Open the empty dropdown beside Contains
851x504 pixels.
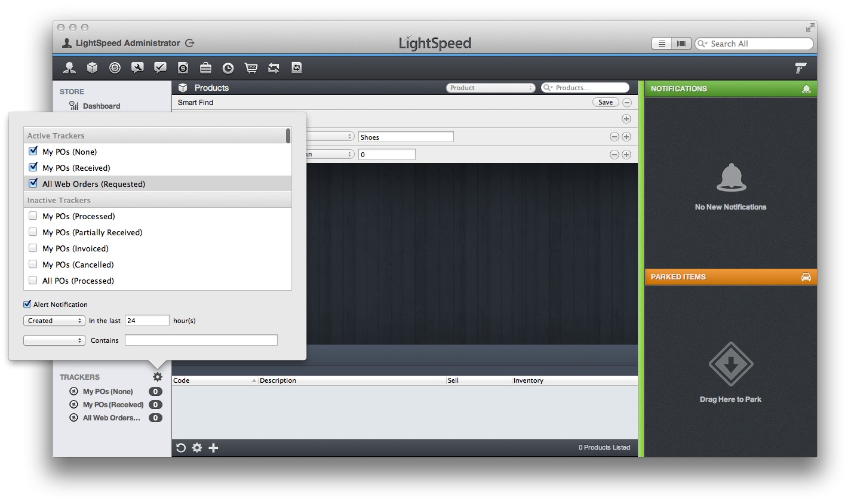click(x=54, y=340)
